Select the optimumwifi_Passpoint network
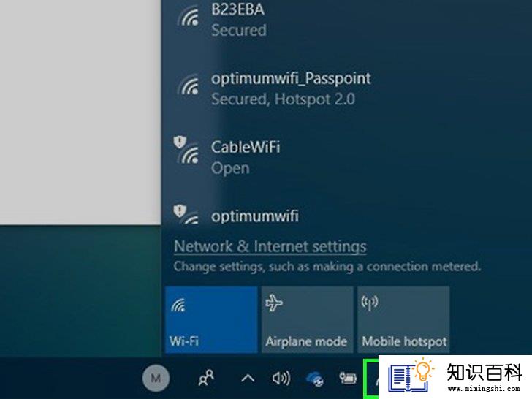532x399 pixels. (346, 89)
